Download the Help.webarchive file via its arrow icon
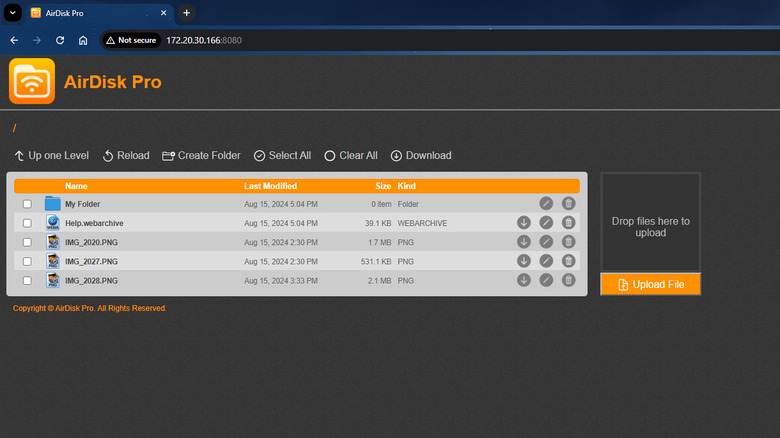Screen dimensions: 780x438 click(x=523, y=222)
